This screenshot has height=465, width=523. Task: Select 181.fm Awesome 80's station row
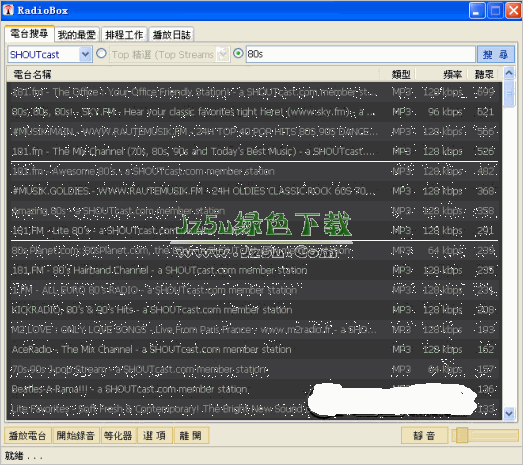[254, 171]
